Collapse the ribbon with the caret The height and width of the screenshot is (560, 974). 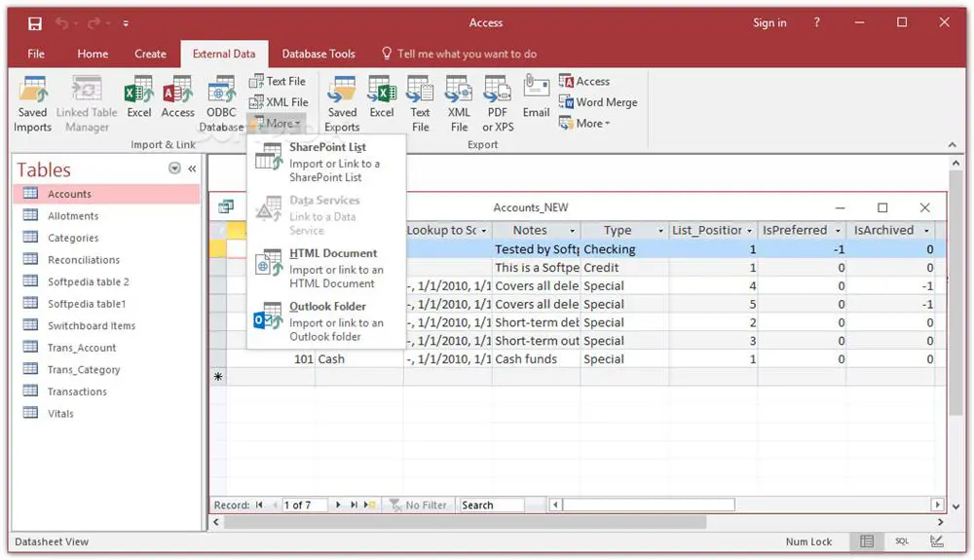click(952, 145)
